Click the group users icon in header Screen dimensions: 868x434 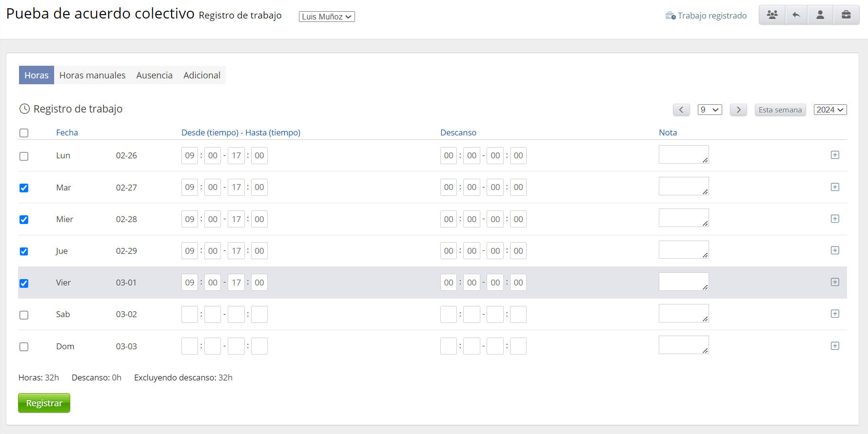772,15
